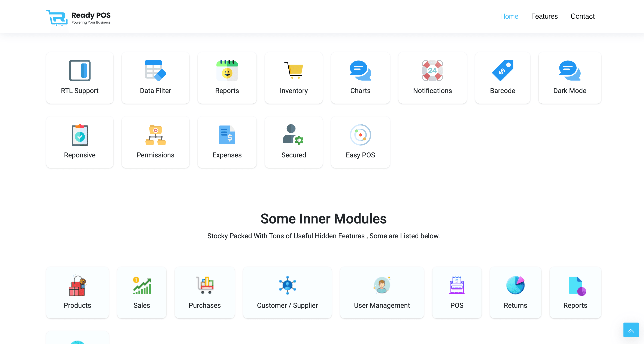This screenshot has height=344, width=644.
Task: Click the Returns pie chart icon
Action: pos(515,285)
